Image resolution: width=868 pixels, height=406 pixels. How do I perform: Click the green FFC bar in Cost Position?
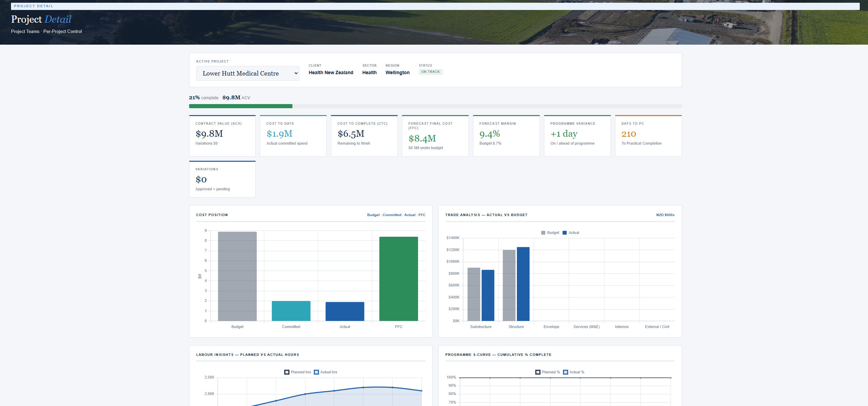click(x=398, y=279)
